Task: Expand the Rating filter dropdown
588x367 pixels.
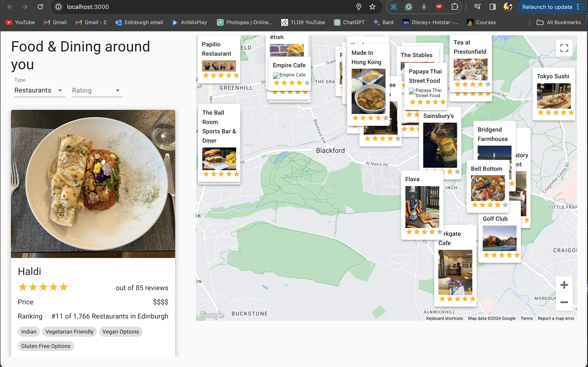Action: (97, 90)
